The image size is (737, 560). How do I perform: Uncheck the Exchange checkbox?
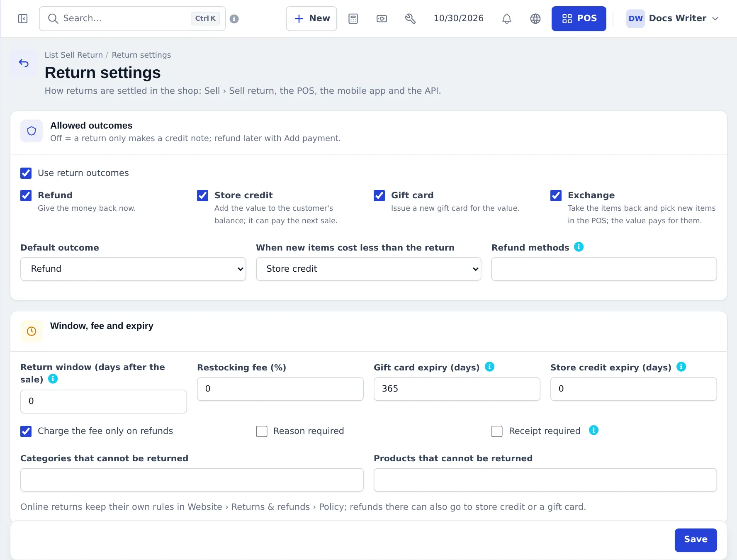click(x=556, y=195)
